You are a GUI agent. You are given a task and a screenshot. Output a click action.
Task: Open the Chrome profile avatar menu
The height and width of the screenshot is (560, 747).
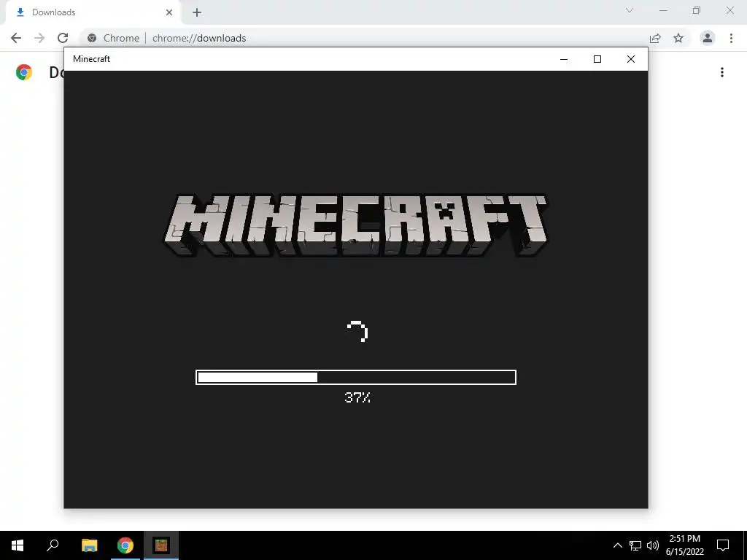pyautogui.click(x=708, y=38)
